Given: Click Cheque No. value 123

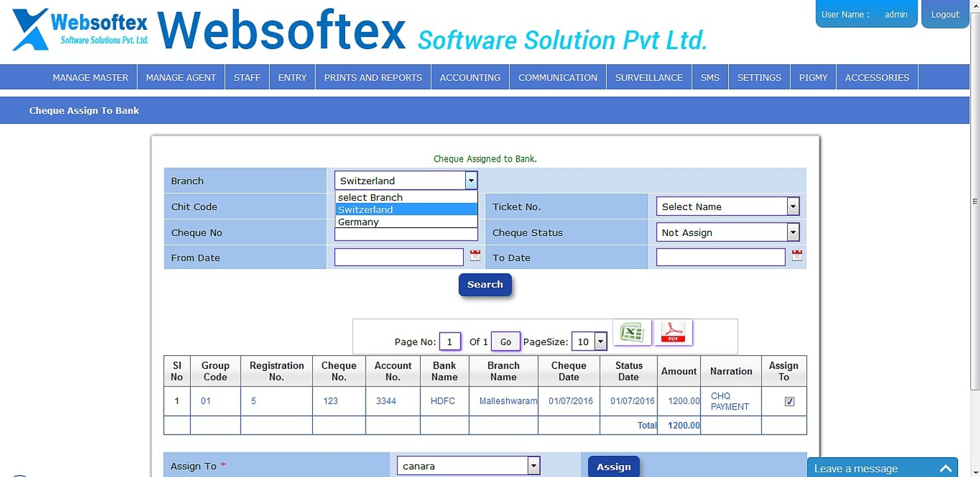Looking at the screenshot, I should point(331,401).
